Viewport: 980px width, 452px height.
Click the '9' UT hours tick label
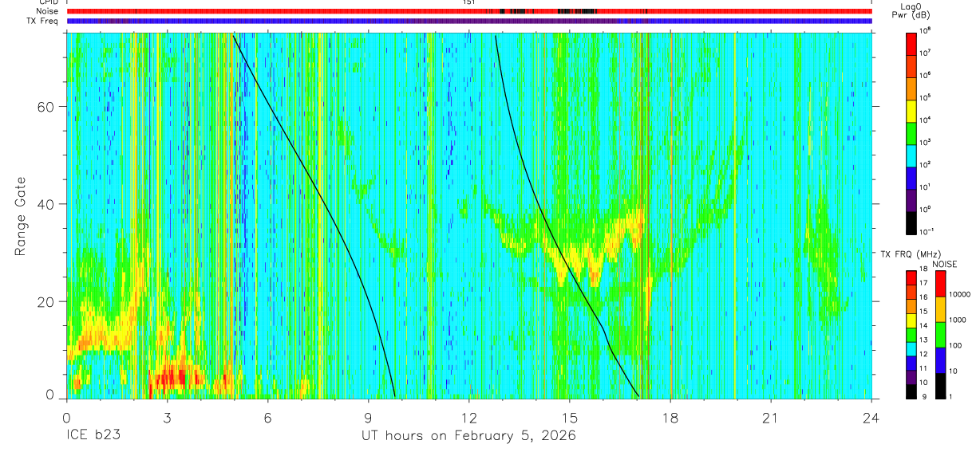click(x=369, y=419)
